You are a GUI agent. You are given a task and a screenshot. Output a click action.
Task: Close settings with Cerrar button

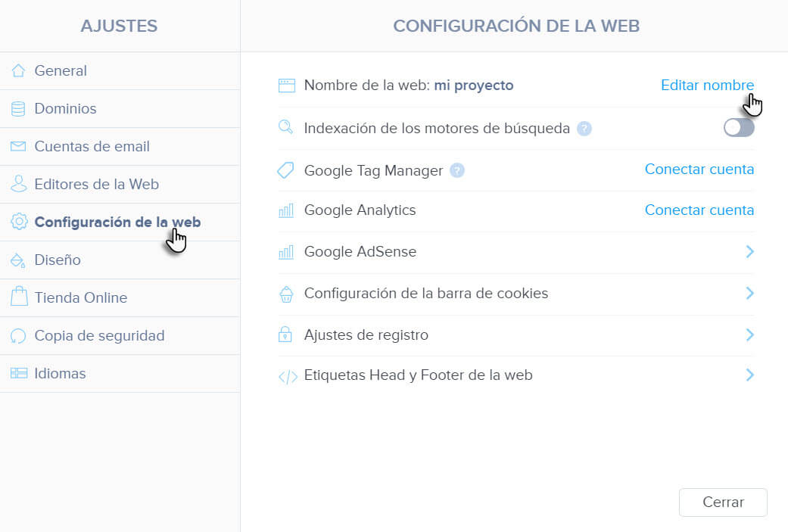(723, 502)
